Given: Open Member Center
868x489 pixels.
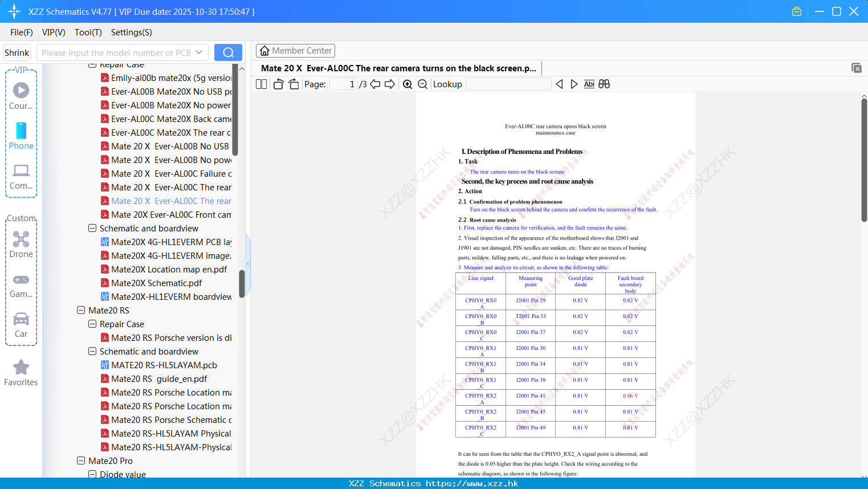Looking at the screenshot, I should tap(295, 50).
